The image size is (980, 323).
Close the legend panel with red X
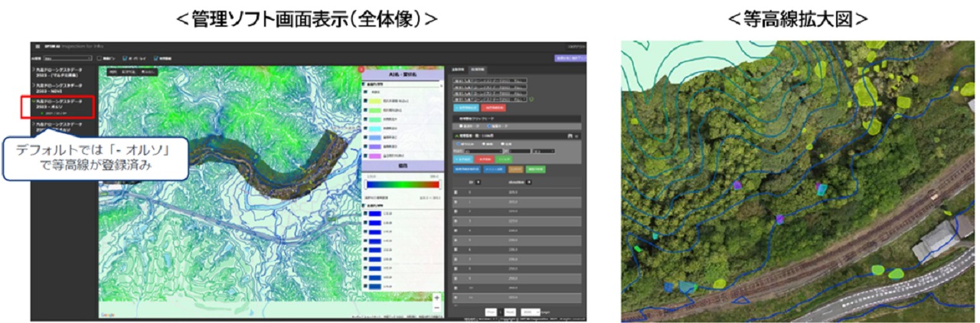361,70
